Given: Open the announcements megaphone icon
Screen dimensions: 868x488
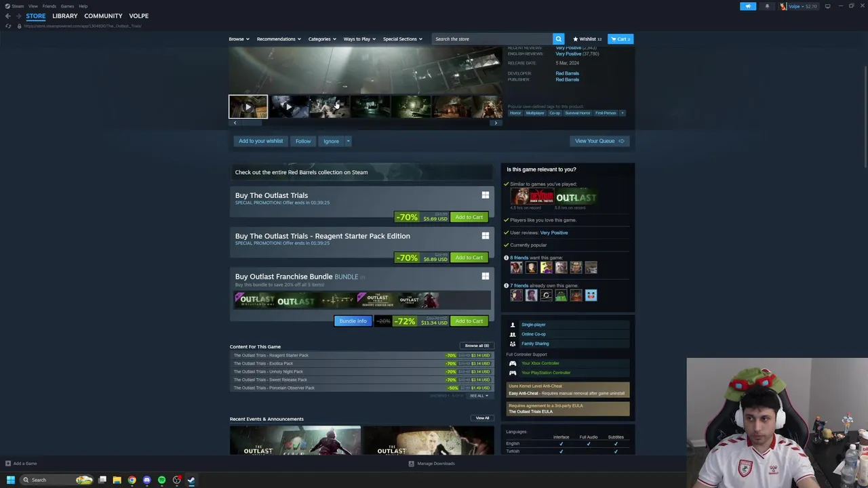Looking at the screenshot, I should [x=748, y=6].
